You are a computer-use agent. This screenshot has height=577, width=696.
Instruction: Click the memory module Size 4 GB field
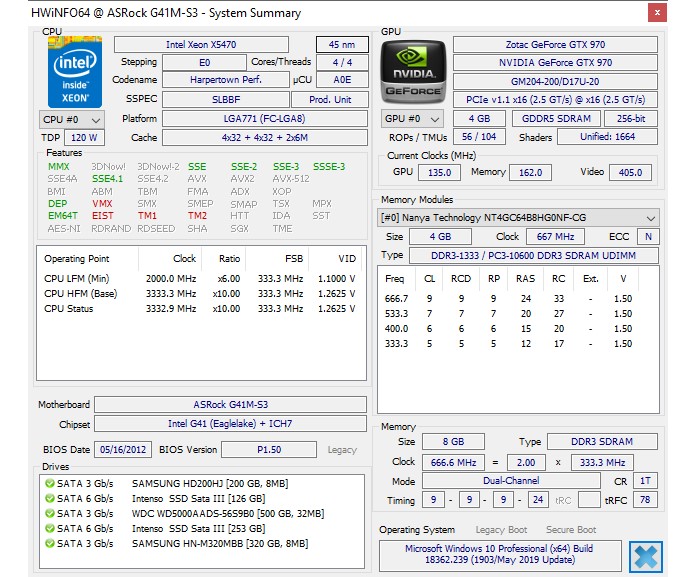(440, 237)
